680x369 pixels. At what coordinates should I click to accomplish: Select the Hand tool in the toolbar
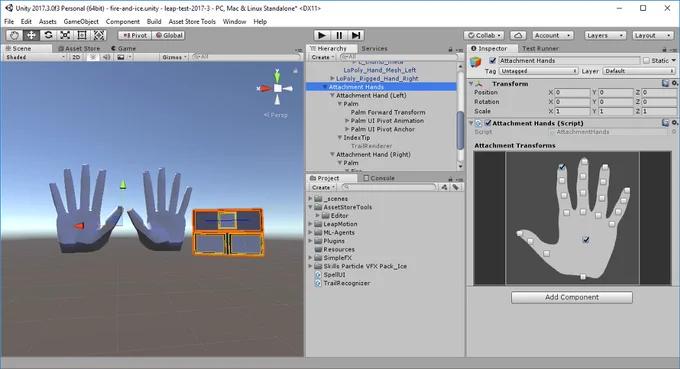(14, 35)
